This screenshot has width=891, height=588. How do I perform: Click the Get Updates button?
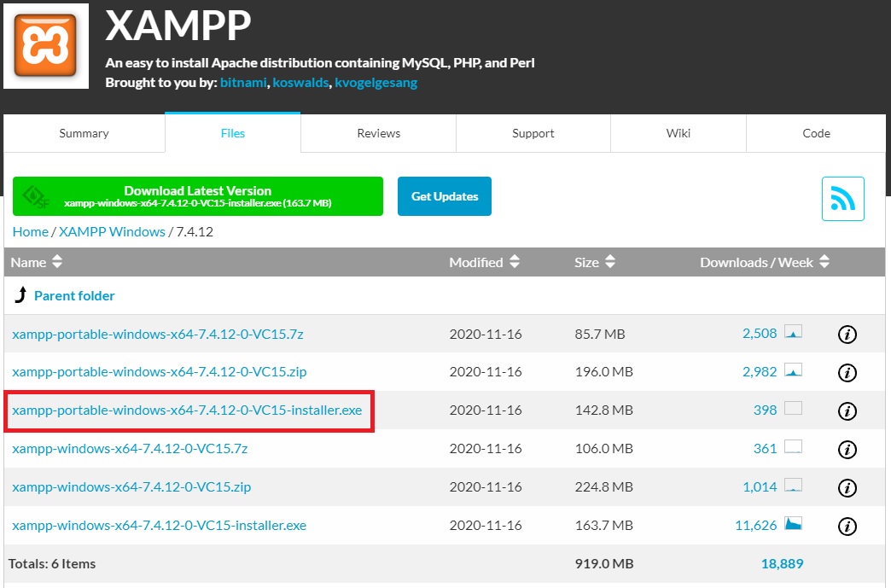tap(445, 196)
